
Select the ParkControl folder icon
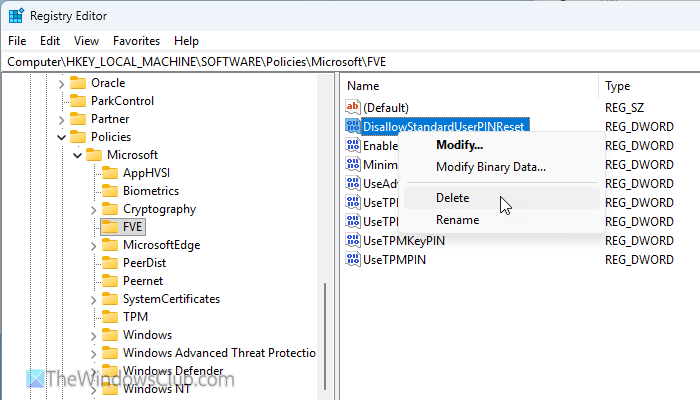pos(78,101)
